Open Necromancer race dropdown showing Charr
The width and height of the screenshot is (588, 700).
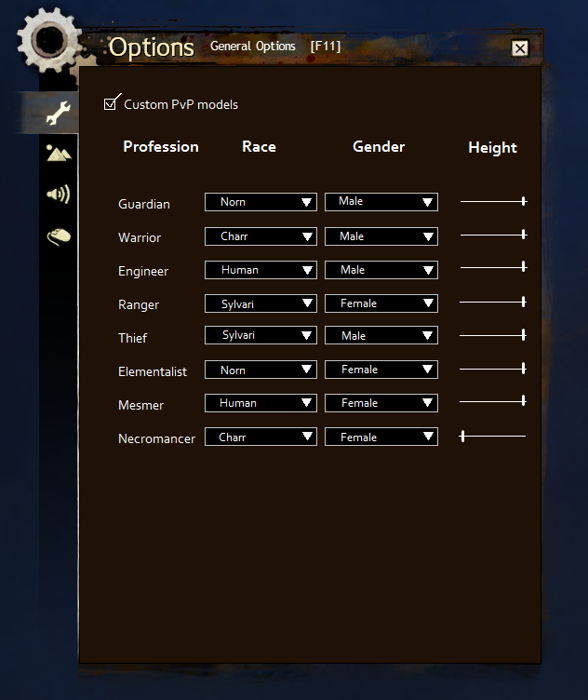[x=261, y=437]
